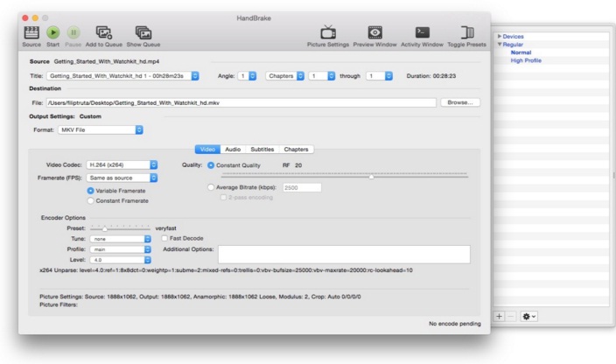Start encoding with the green Start button
The height and width of the screenshot is (364, 616).
(53, 32)
